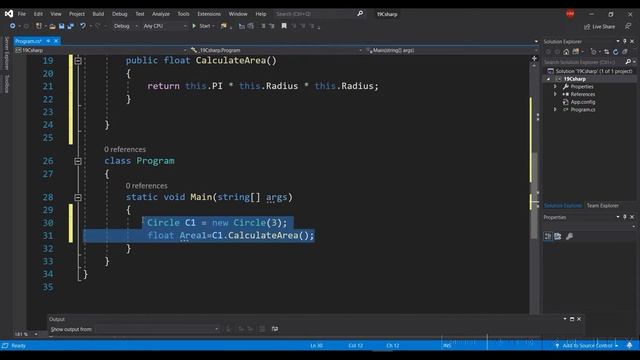Viewport: 640px width, 360px height.
Task: Click the 'CalculateArea' method name on line 19
Action: (231, 60)
